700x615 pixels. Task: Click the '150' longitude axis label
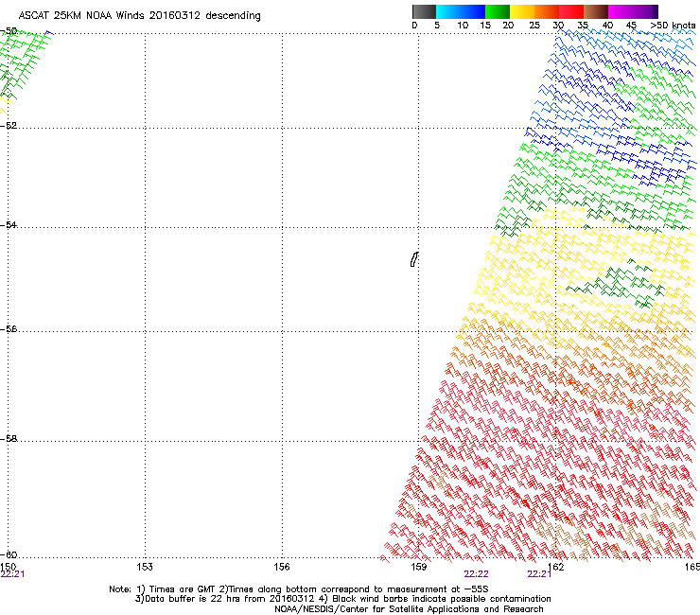8,567
